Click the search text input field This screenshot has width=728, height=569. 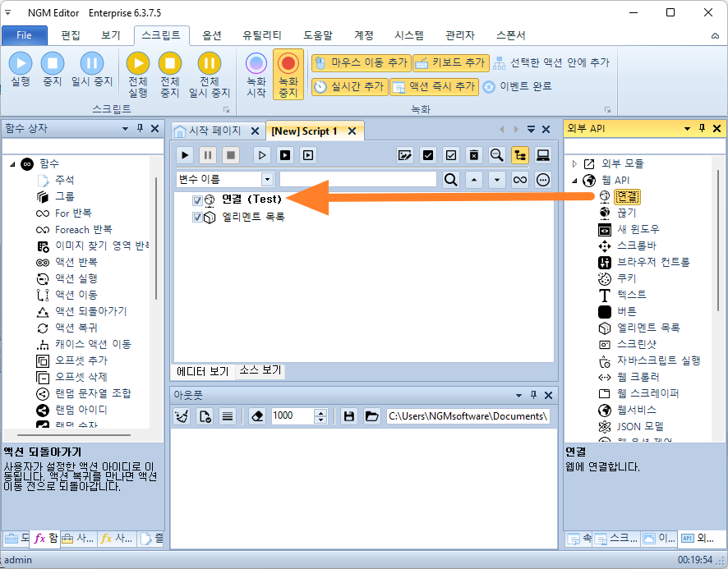(358, 179)
